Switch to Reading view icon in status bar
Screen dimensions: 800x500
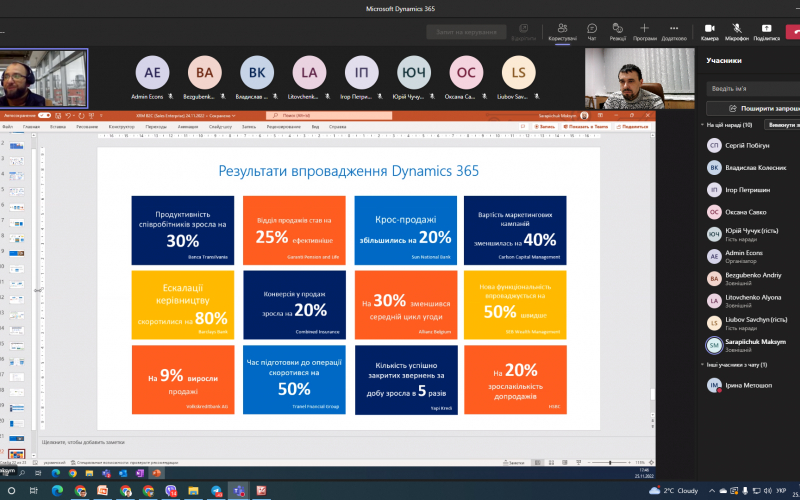click(x=563, y=462)
